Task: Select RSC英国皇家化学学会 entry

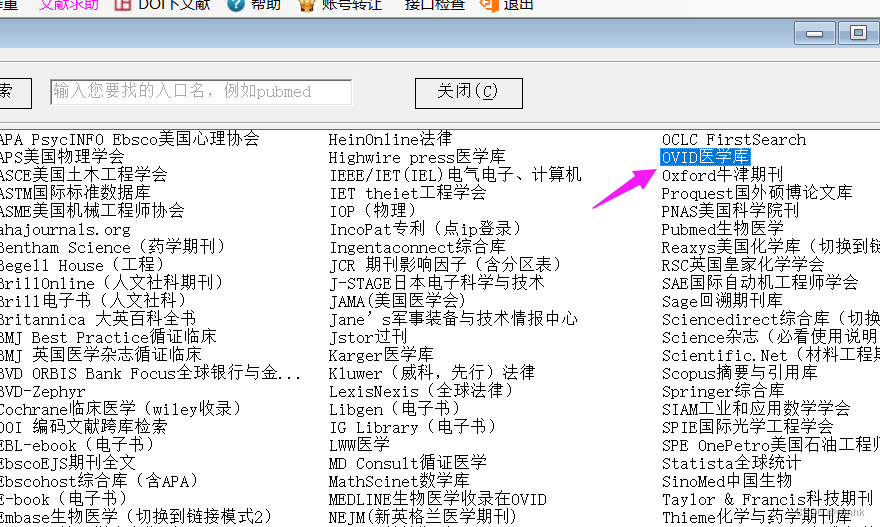Action: [742, 264]
